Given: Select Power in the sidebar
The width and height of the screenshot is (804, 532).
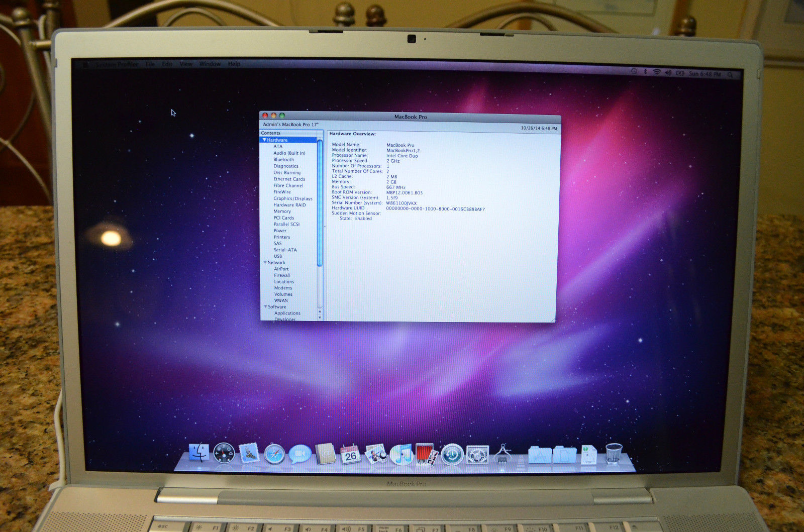Looking at the screenshot, I should [280, 231].
